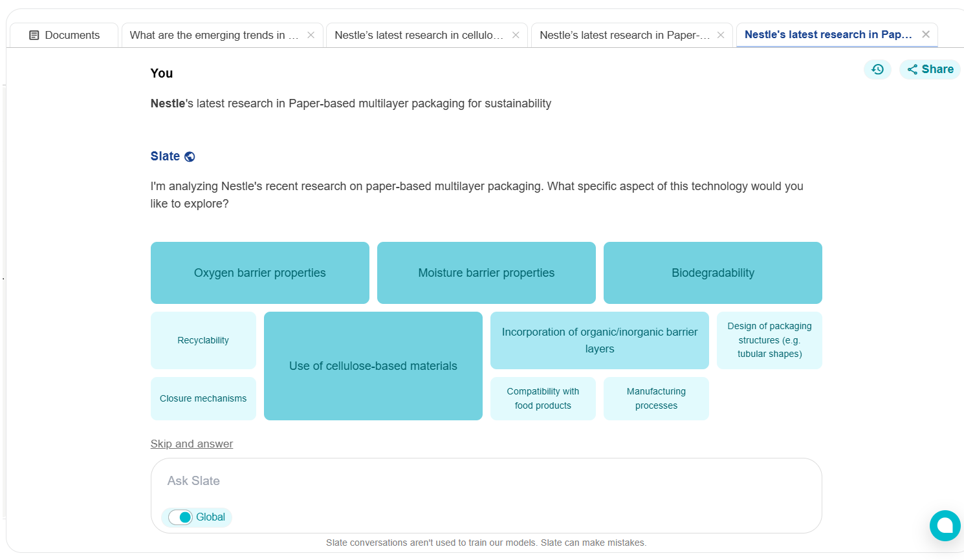Pick 'Manufacturing processes' tile
The height and width of the screenshot is (560, 964).
pos(656,398)
